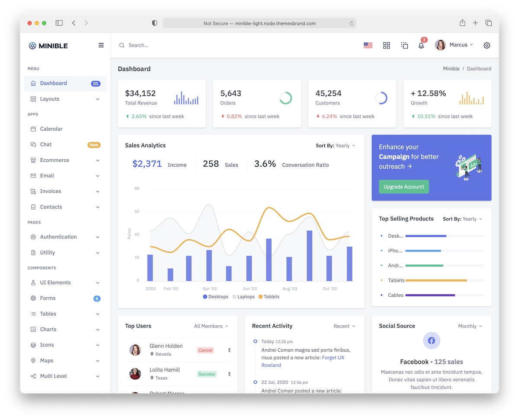
Task: Select Dashboard in the sidebar menu
Action: point(53,83)
